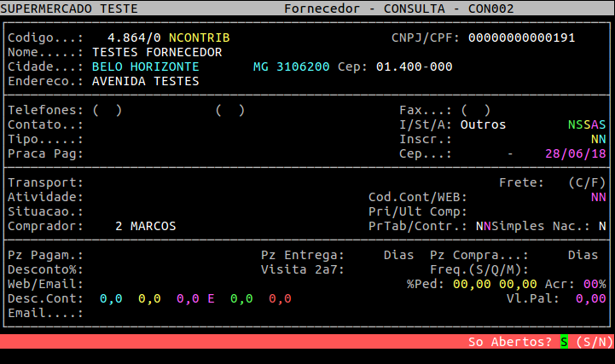Click the Endereco value AVENIDA TESTES

(145, 81)
